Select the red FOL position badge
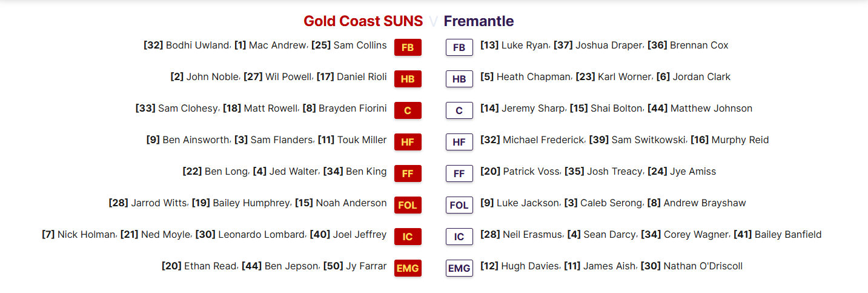 (x=408, y=205)
